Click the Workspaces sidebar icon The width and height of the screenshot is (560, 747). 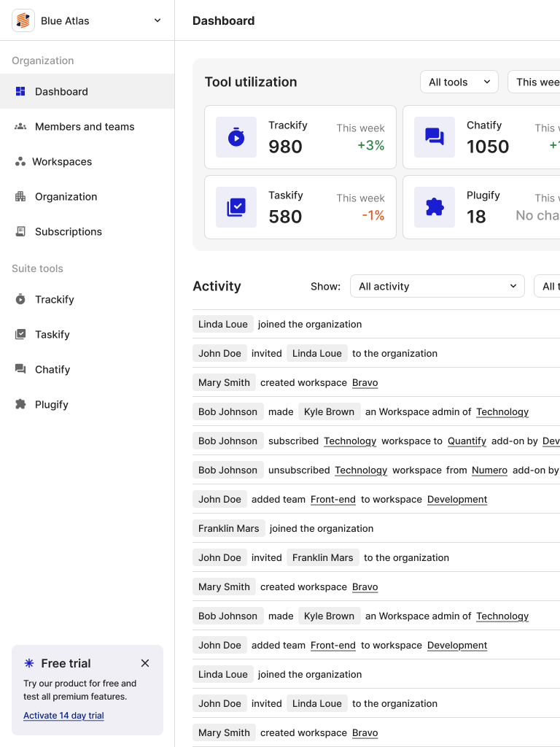20,162
